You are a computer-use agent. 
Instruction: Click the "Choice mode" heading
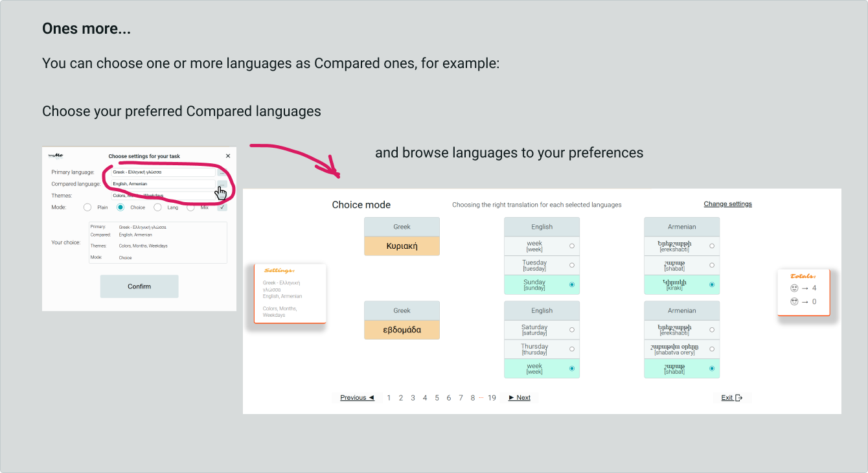coord(361,205)
